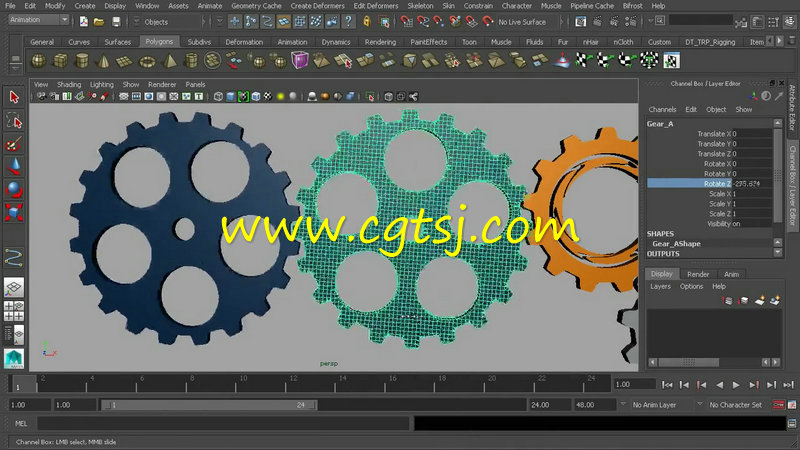Click the range slider bar
This screenshot has width=800, height=450.
209,405
